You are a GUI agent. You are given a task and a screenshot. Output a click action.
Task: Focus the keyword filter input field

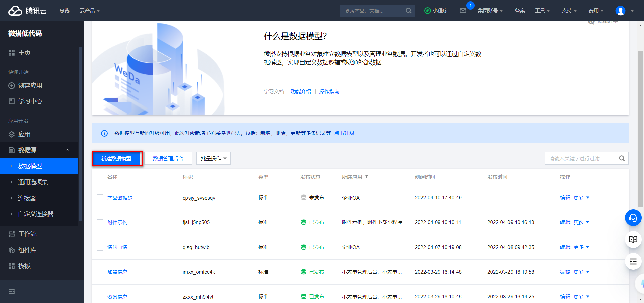[x=582, y=158]
